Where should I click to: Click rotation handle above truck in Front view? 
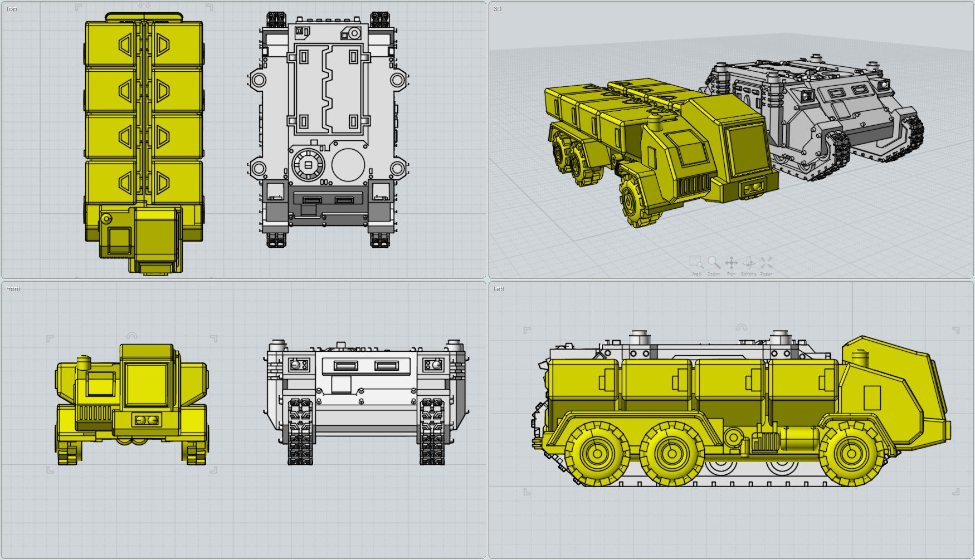(x=131, y=336)
